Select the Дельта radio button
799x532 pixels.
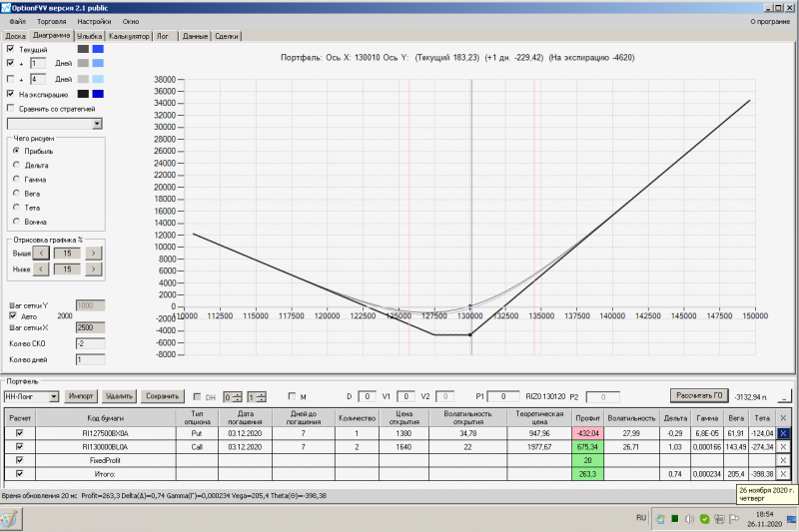click(16, 165)
